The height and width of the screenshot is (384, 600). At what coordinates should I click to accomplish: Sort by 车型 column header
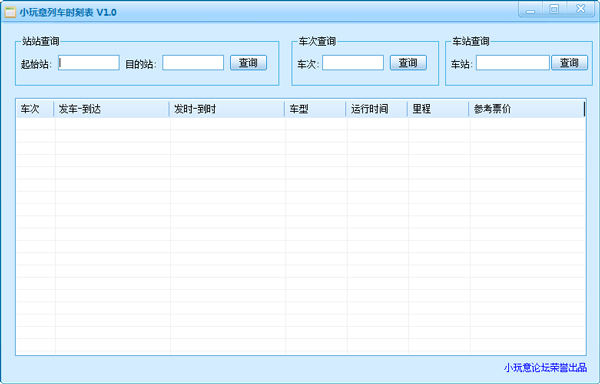316,109
